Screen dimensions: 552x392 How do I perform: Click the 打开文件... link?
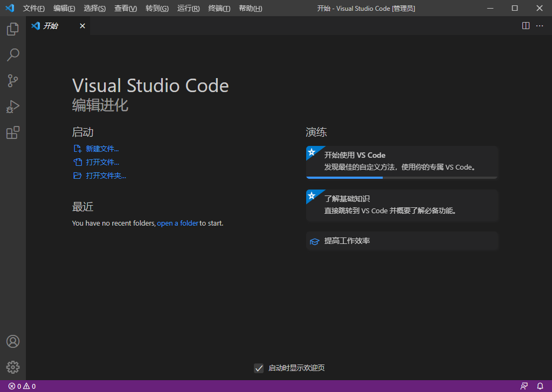pyautogui.click(x=102, y=162)
